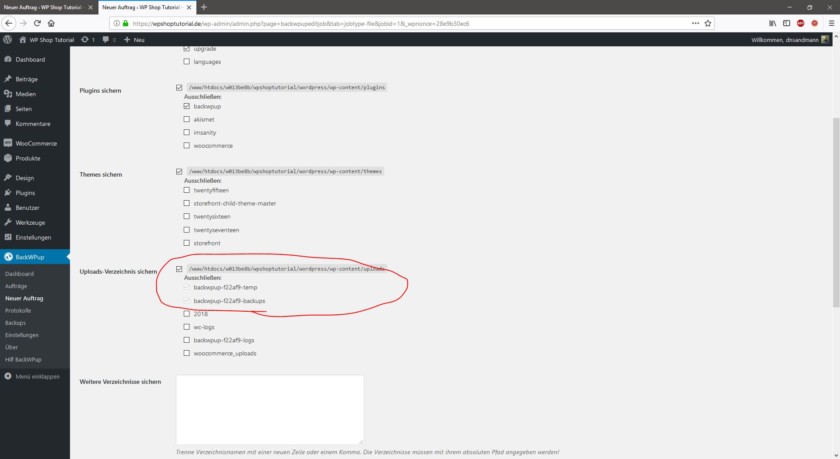This screenshot has height=459, width=840.
Task: Switch to the first Neuer Auftrag browser tab
Action: (x=45, y=6)
